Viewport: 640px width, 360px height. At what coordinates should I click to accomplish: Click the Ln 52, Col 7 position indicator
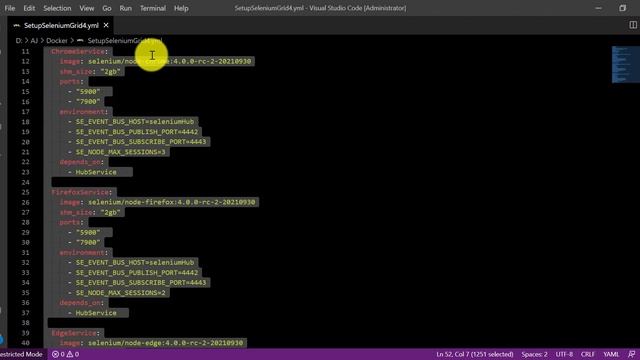click(475, 354)
